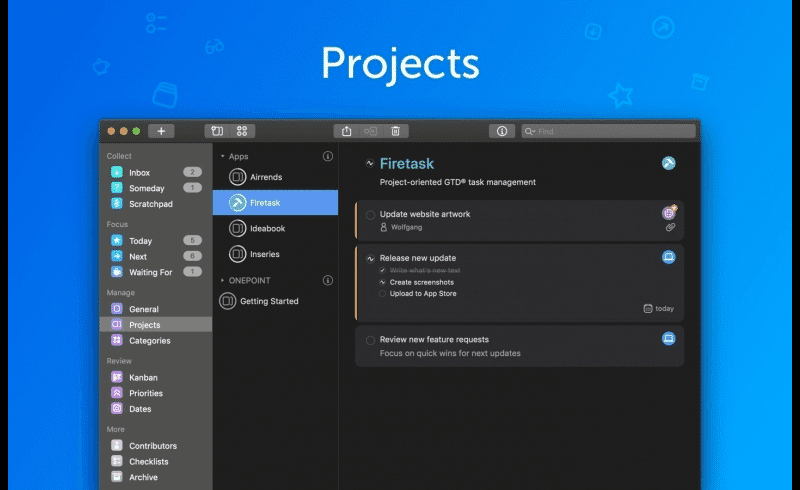The image size is (800, 490).
Task: Click Focus on quick wins note text
Action: click(450, 353)
